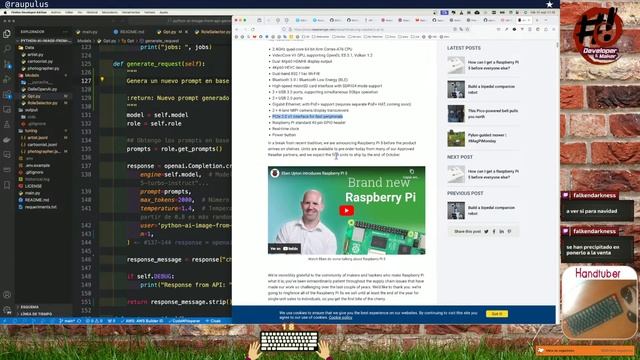640x360 pixels.
Task: Open .env.example in the explorer tree
Action: click(38, 165)
